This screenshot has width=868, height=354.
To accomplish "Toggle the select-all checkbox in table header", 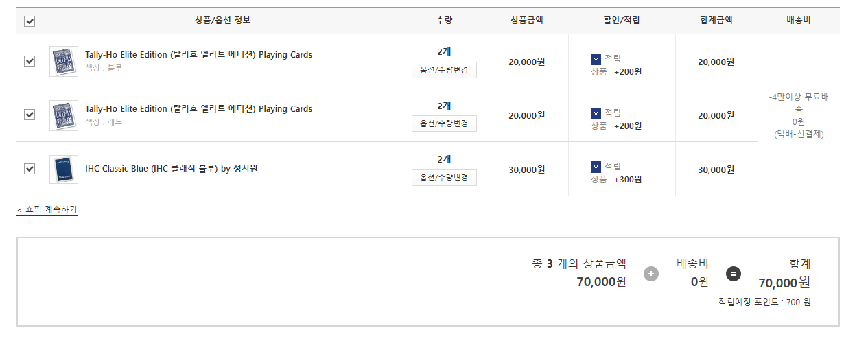I will 30,21.
